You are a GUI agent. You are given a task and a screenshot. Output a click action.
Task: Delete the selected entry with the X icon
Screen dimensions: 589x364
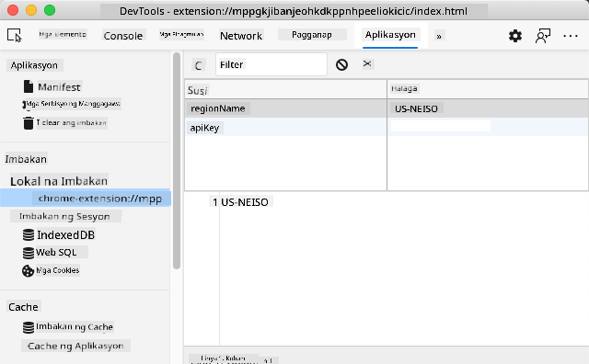(367, 63)
